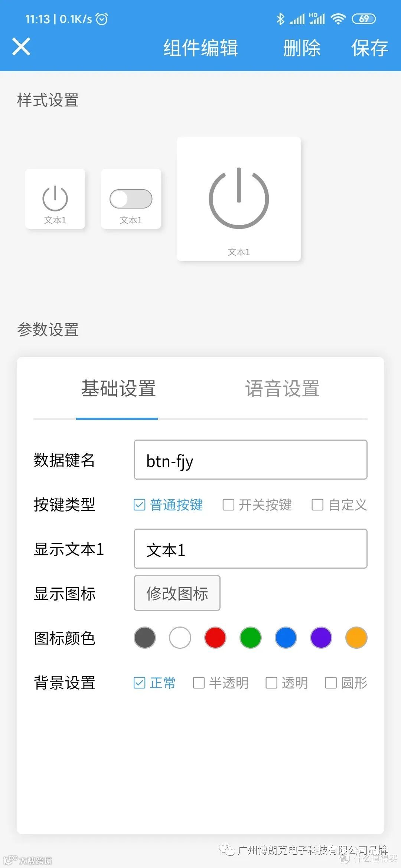Screen dimensions: 401x868
Task: Tap the alarm clock status icon
Action: click(102, 19)
